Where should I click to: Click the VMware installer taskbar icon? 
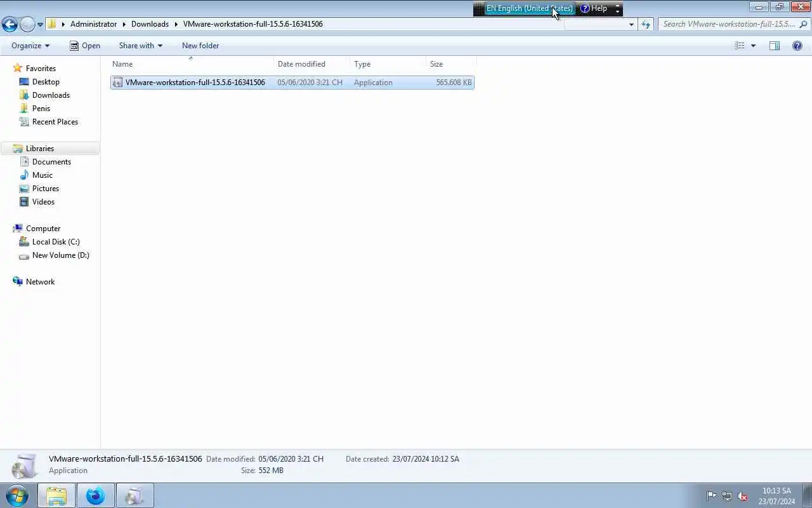[x=134, y=495]
